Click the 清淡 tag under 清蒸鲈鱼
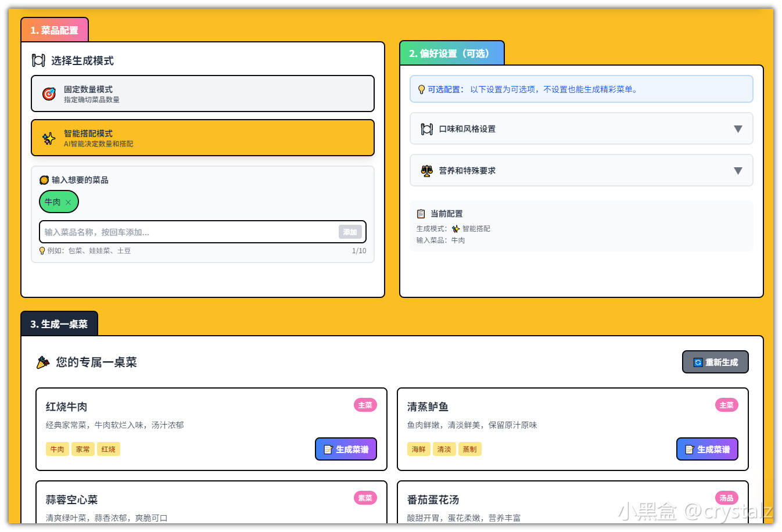782x532 pixels. coord(444,449)
